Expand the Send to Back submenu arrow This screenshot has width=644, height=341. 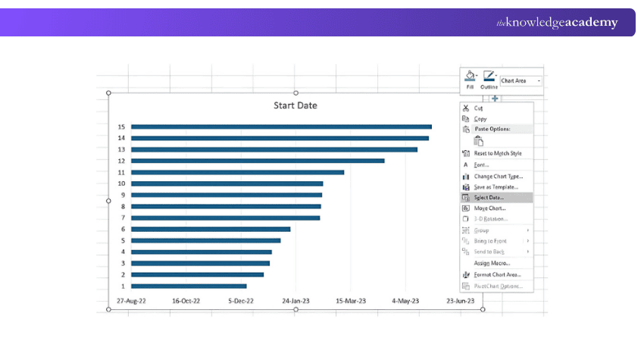click(528, 252)
